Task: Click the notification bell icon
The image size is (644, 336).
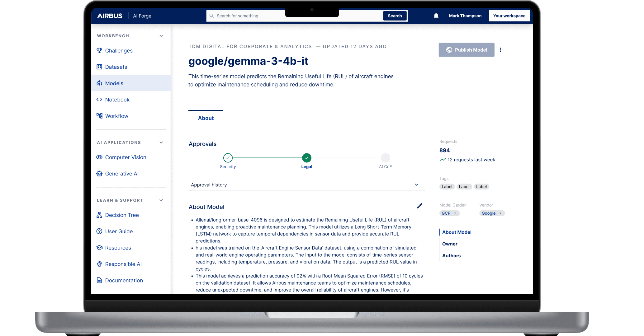Action: point(436,16)
